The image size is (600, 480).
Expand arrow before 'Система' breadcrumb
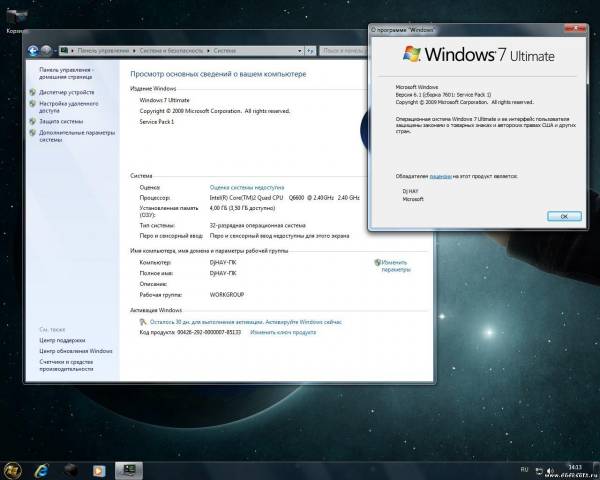coord(209,51)
